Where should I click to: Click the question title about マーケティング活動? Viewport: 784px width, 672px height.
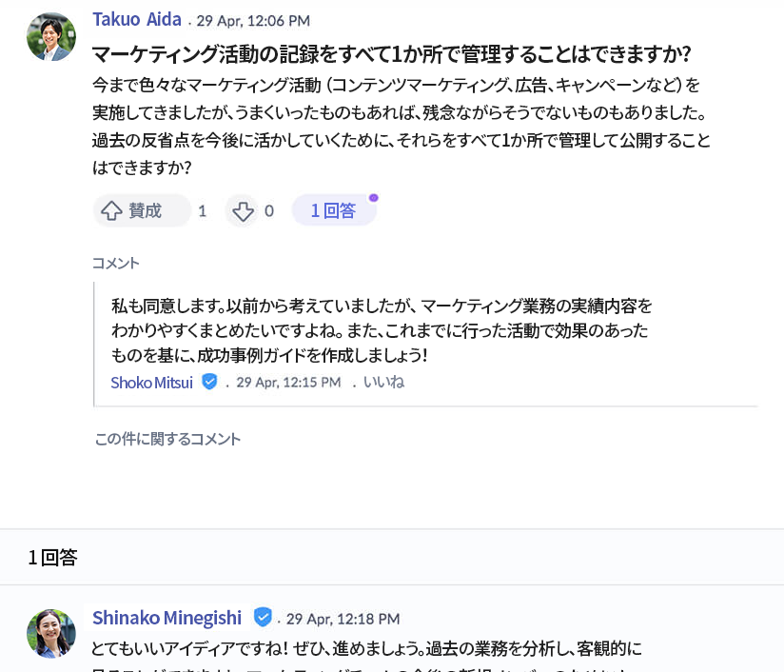[390, 53]
